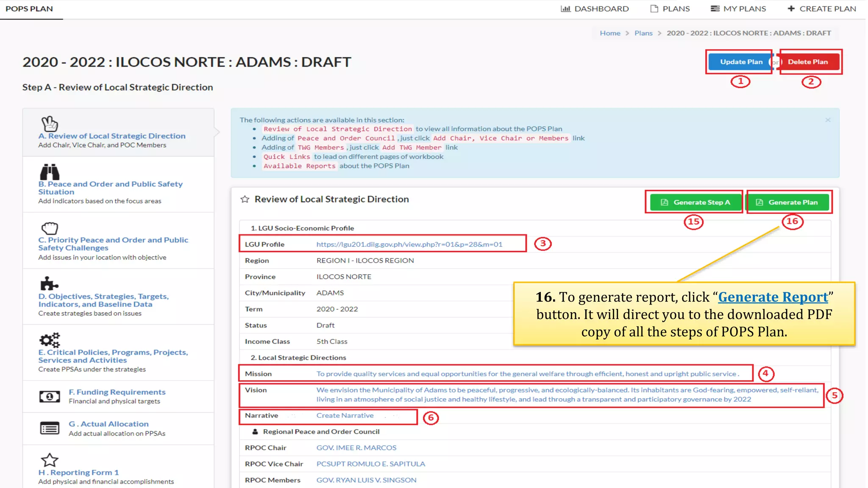
Task: Click the Create Narrative link
Action: click(345, 416)
